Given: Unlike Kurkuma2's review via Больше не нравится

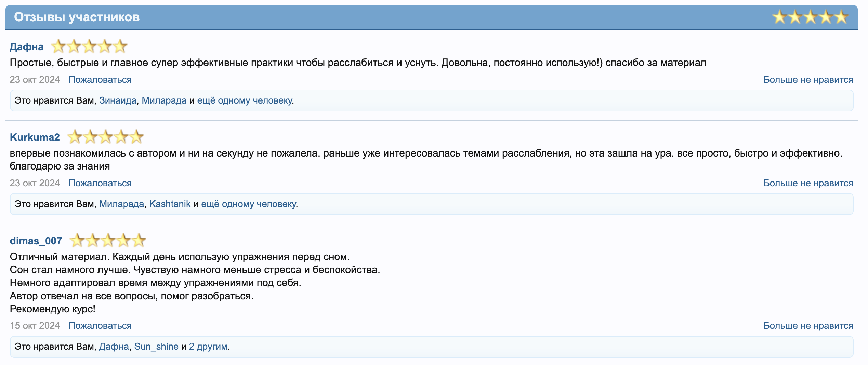Looking at the screenshot, I should (808, 183).
